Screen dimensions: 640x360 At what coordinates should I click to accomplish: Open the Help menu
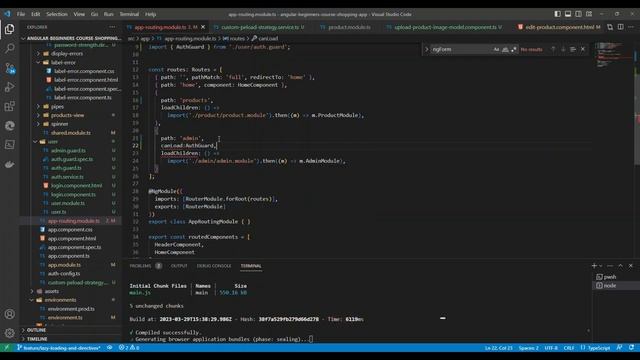(x=151, y=14)
